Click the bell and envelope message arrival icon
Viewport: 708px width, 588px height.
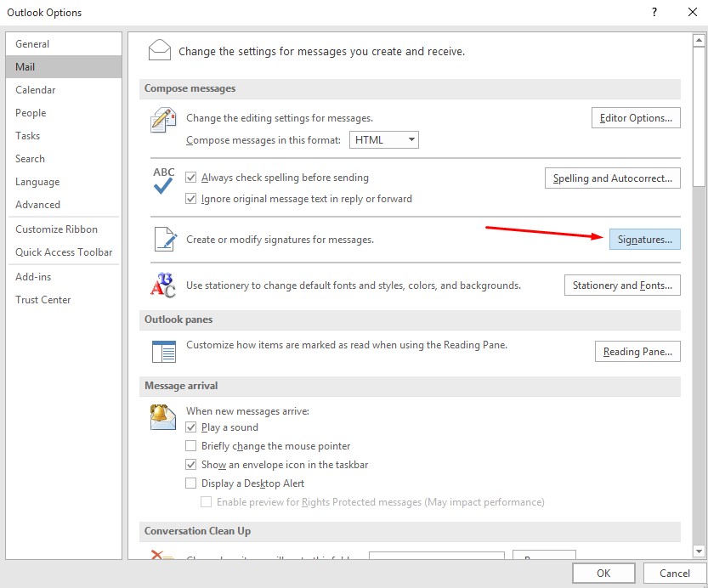[162, 417]
